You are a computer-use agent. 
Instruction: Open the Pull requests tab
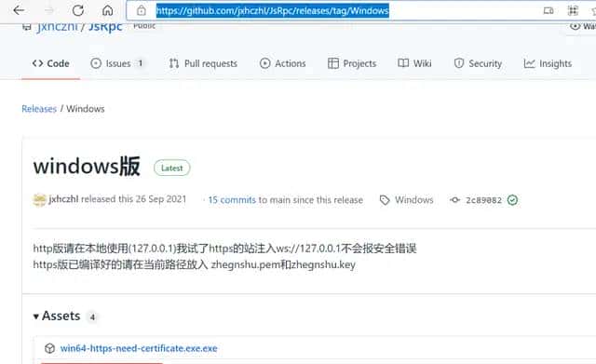point(203,63)
